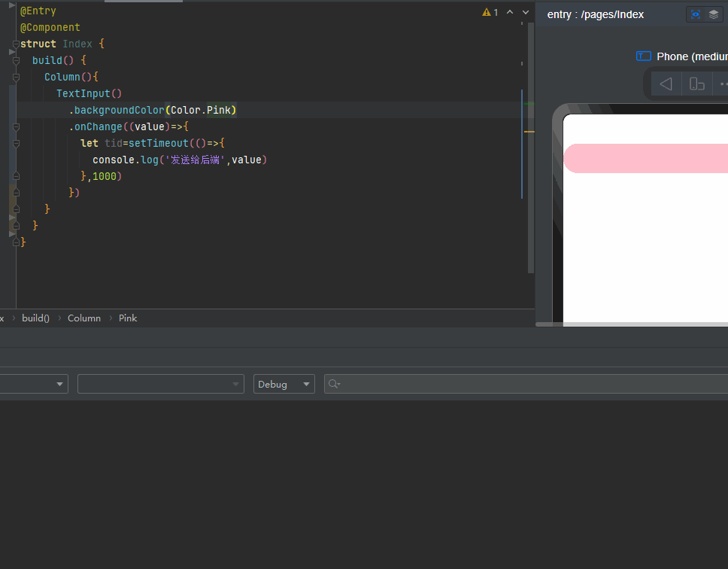The height and width of the screenshot is (569, 728).
Task: Collapse the setTimeout block on let line
Action: coord(16,144)
